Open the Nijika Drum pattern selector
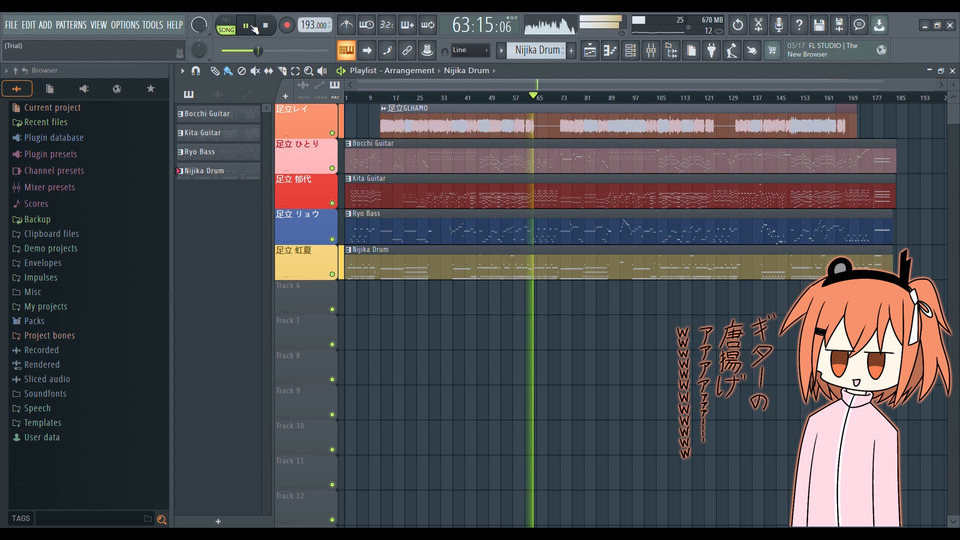Viewport: 960px width, 540px height. coord(538,50)
